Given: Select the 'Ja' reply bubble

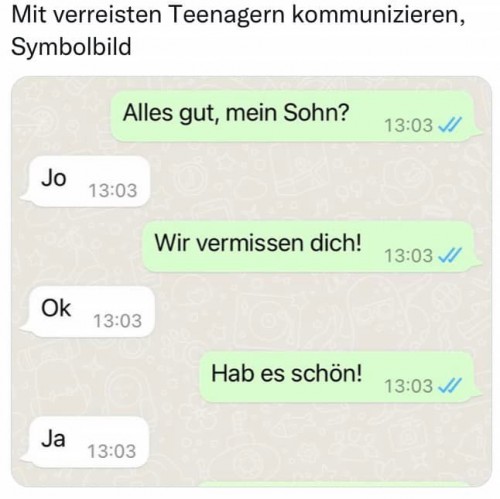Looking at the screenshot, I should (85, 442).
